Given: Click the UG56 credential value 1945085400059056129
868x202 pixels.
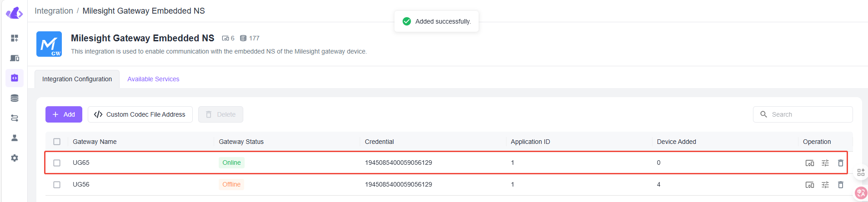Looking at the screenshot, I should tap(398, 184).
